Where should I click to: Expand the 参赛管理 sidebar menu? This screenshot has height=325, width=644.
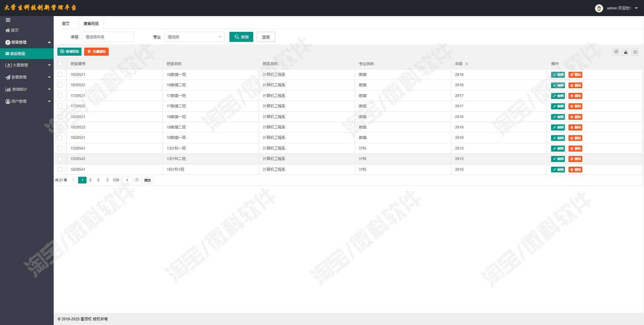tap(27, 77)
